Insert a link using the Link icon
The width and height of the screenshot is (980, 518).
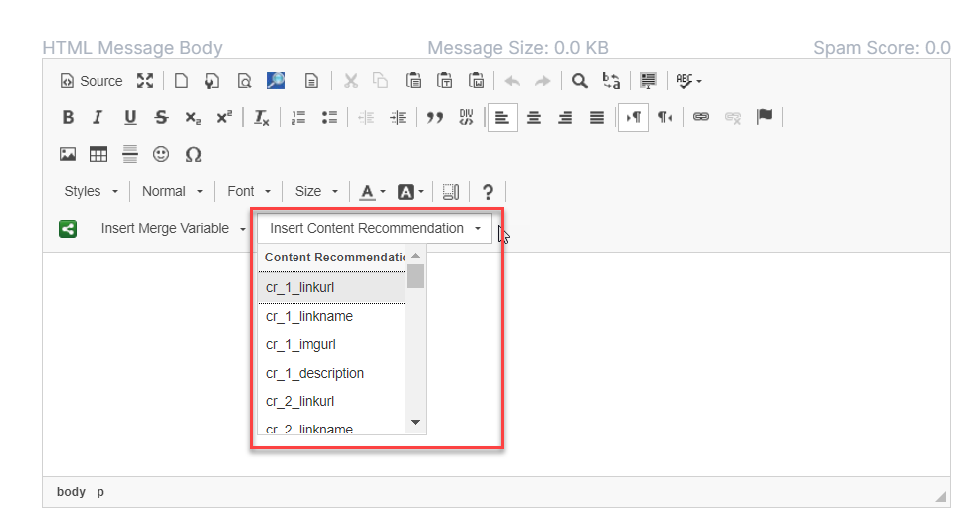pyautogui.click(x=701, y=117)
